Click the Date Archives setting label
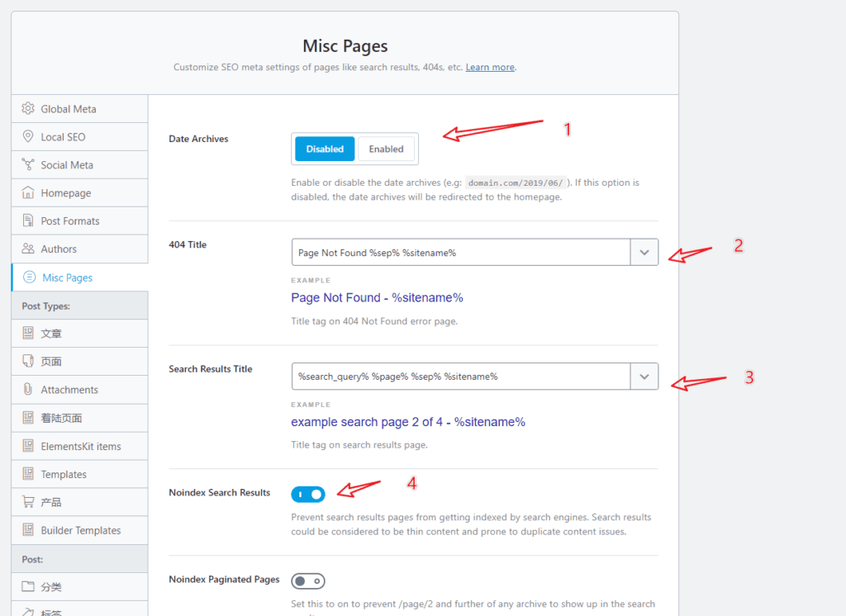846x616 pixels. coord(198,139)
